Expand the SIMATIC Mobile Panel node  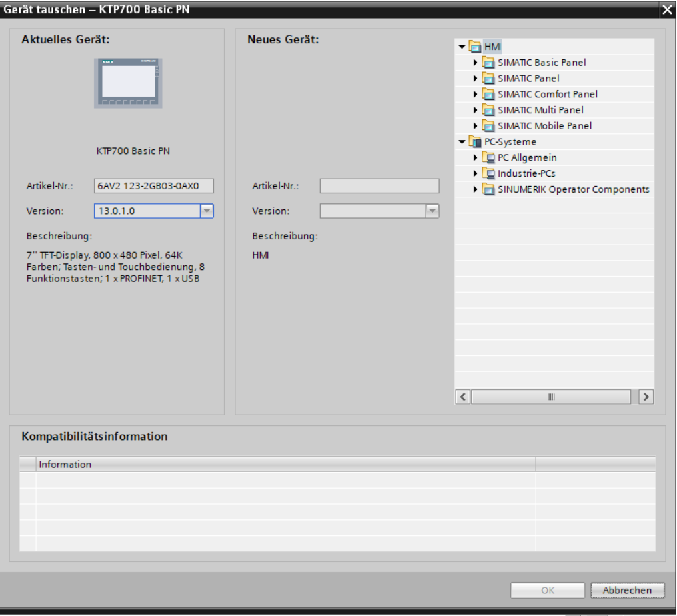(x=475, y=126)
